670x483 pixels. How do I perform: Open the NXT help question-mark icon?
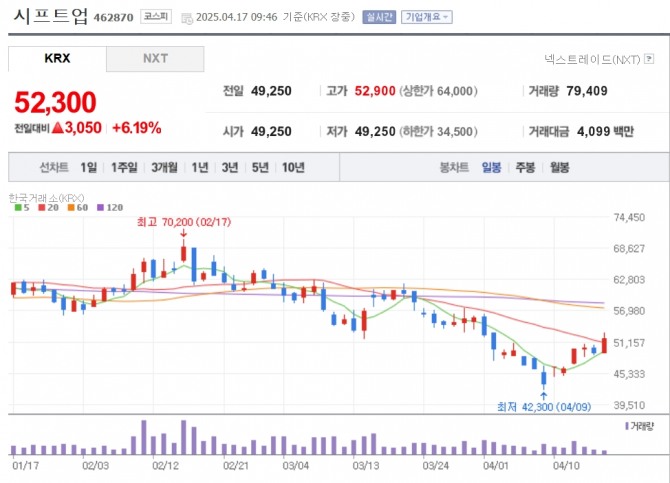(x=649, y=59)
